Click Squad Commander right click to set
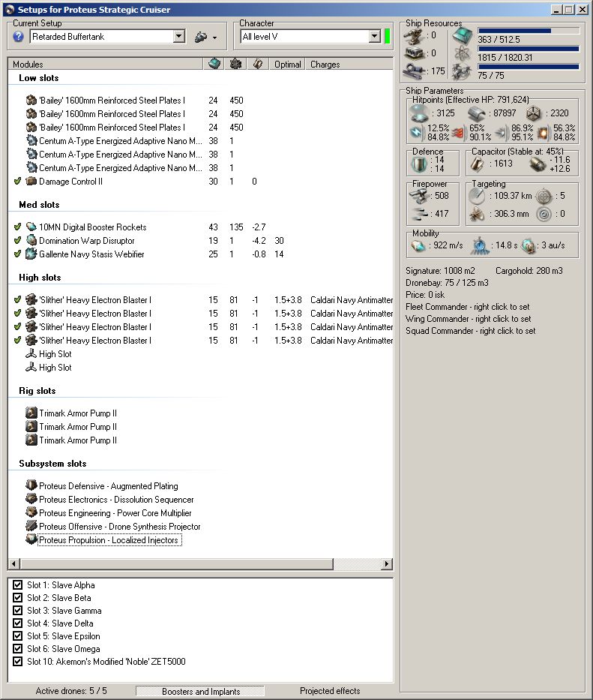This screenshot has height=700, width=593. pos(471,331)
